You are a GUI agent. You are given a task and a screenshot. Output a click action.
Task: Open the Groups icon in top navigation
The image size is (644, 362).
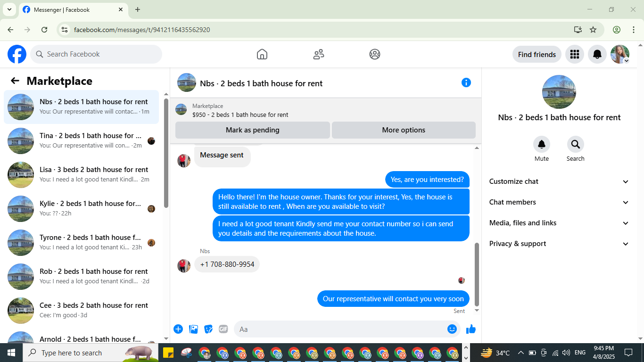(x=375, y=54)
